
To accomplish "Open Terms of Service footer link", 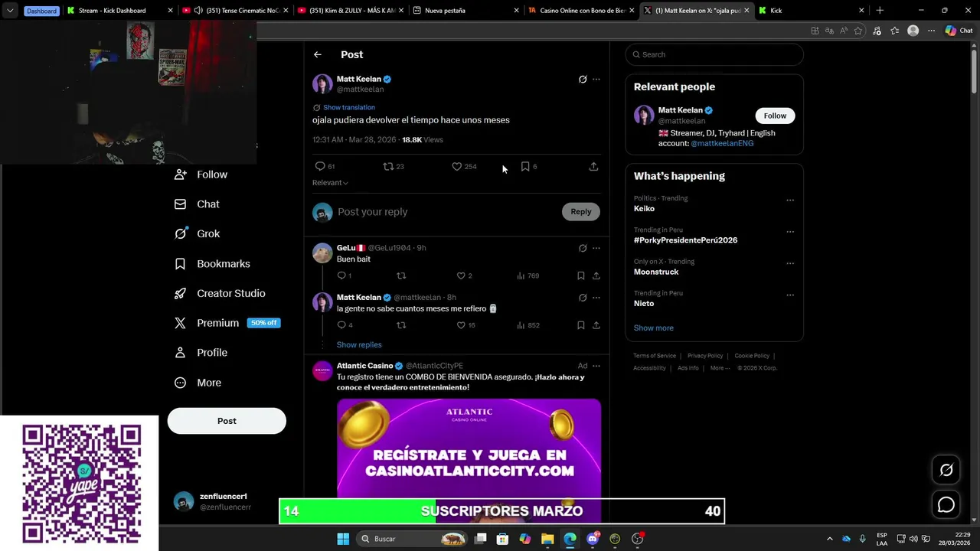I will 655,356.
